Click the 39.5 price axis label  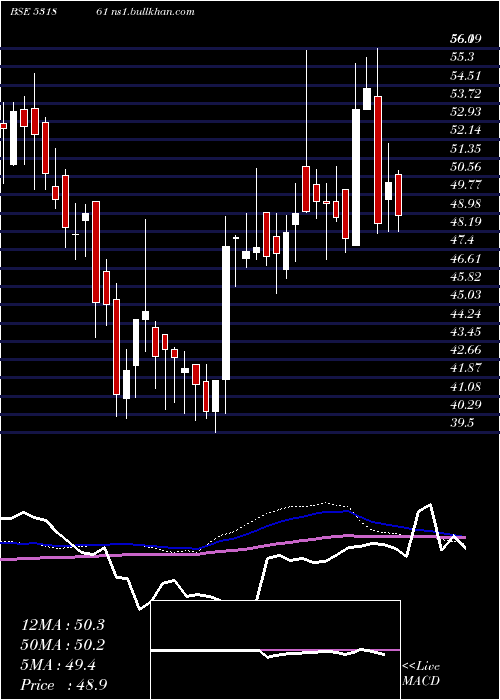pos(462,423)
